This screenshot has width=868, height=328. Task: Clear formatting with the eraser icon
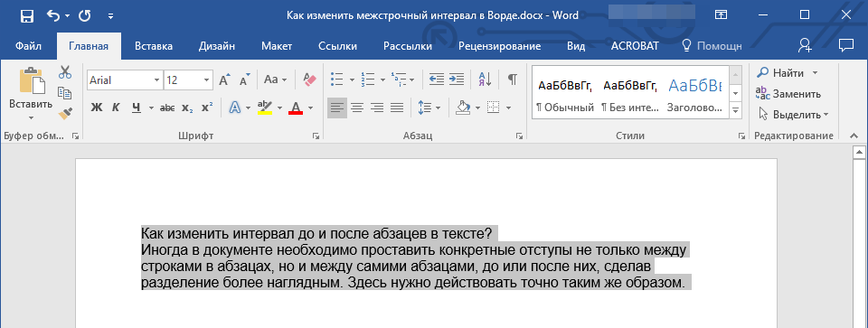pos(309,80)
